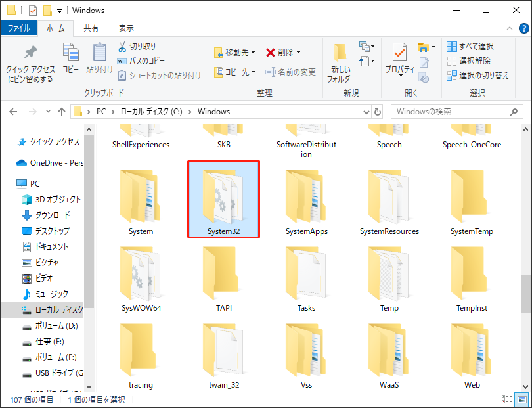Open the Help question mark icon
532x408 pixels.
tap(524, 28)
